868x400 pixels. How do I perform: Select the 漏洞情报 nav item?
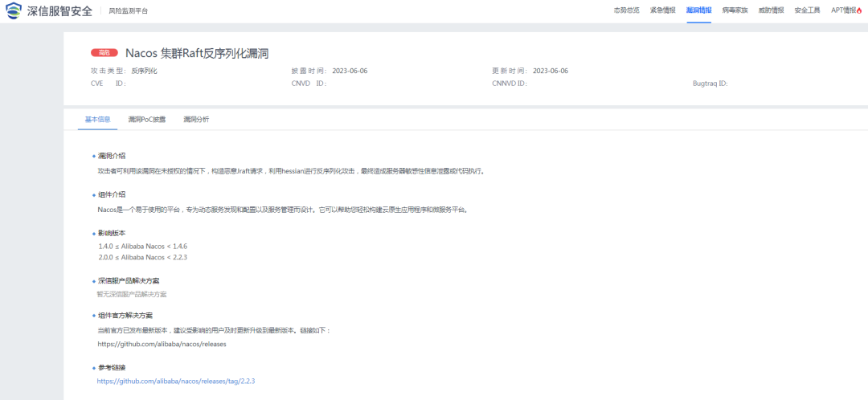698,10
